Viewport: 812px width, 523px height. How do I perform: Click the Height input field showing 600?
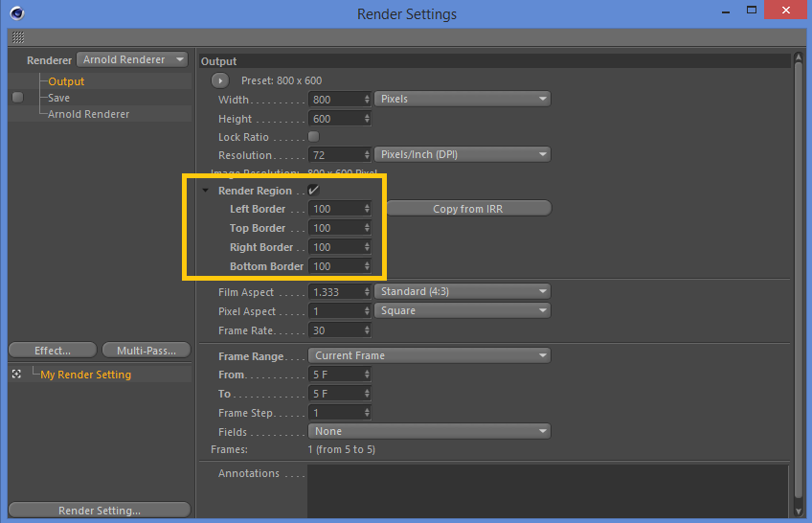click(x=335, y=119)
